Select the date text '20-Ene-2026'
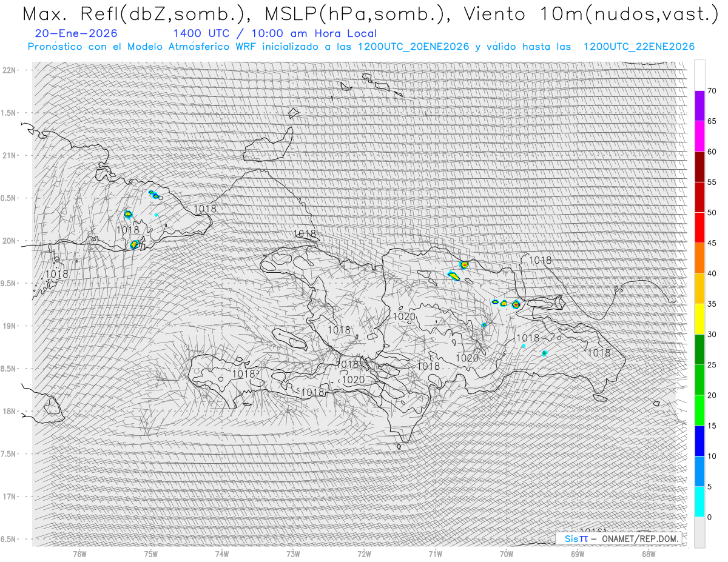This screenshot has width=728, height=562. pyautogui.click(x=76, y=34)
